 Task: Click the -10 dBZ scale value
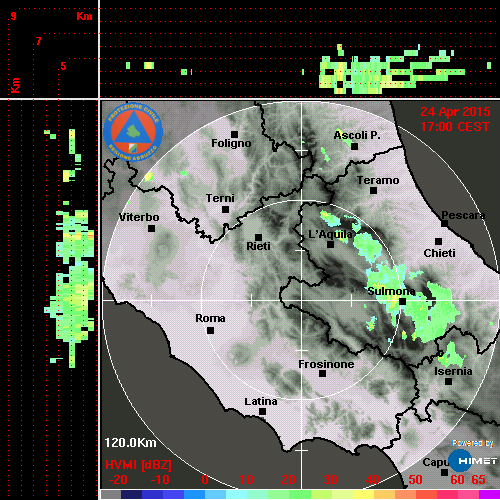160,480
